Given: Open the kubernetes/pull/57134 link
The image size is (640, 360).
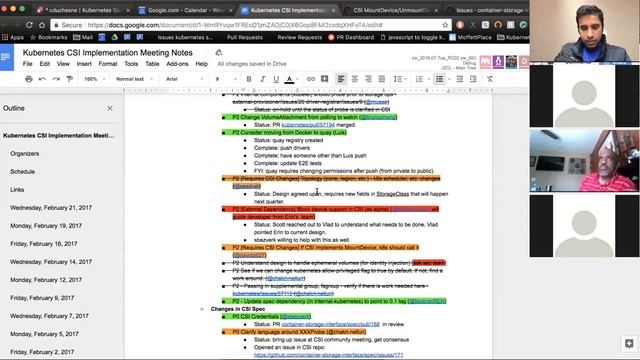Looking at the screenshot, I should coord(308,125).
